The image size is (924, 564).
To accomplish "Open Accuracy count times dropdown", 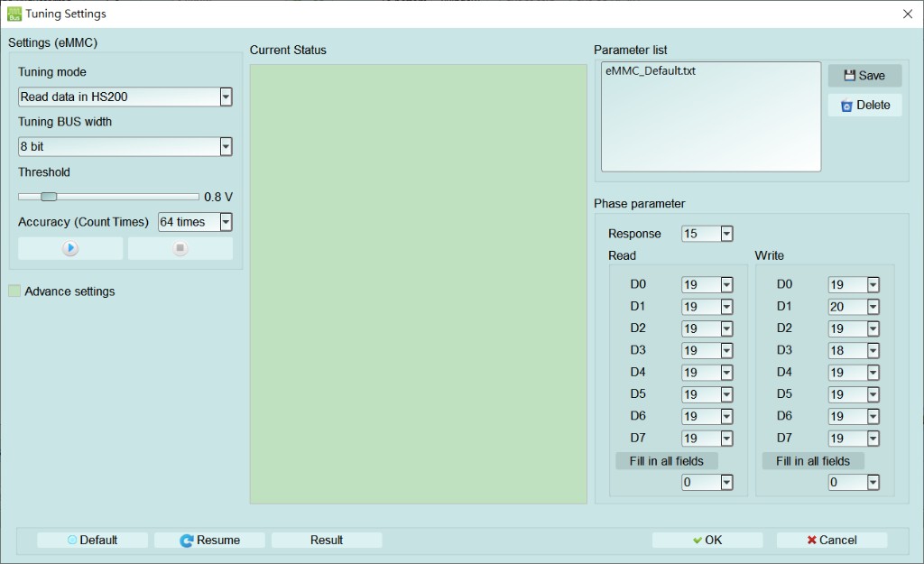I will tap(226, 222).
